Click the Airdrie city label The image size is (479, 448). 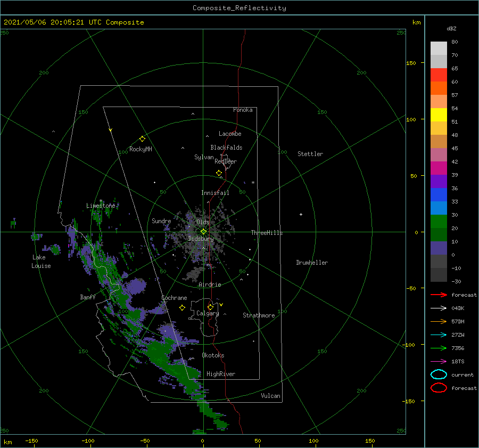pyautogui.click(x=210, y=284)
